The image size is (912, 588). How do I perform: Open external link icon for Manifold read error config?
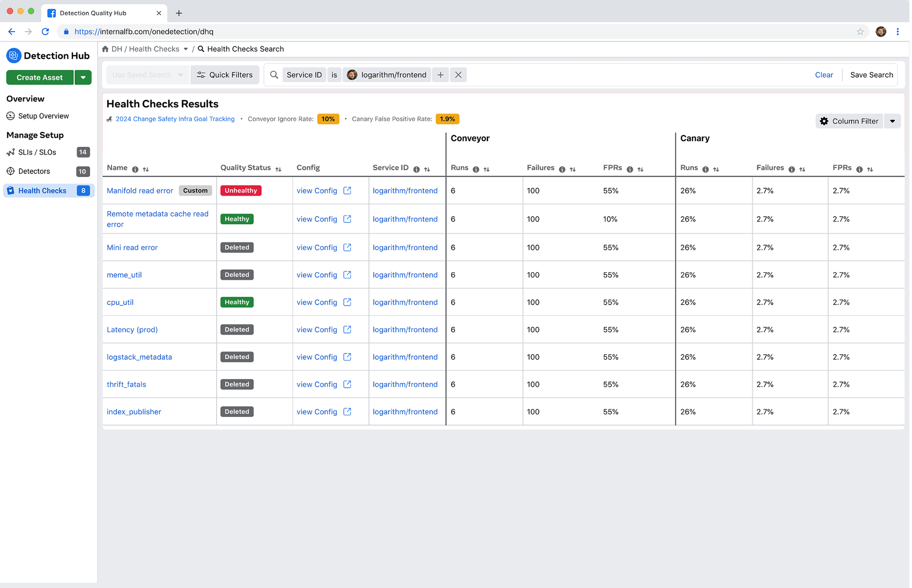pyautogui.click(x=347, y=190)
